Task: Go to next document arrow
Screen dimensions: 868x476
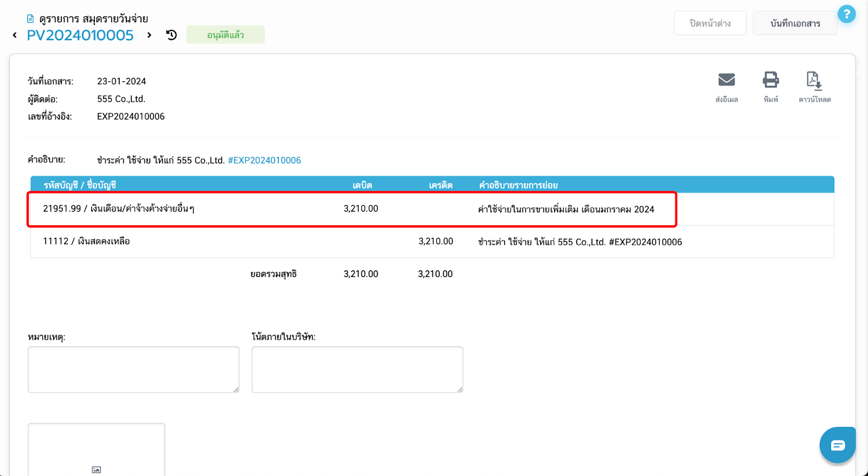Action: (149, 35)
